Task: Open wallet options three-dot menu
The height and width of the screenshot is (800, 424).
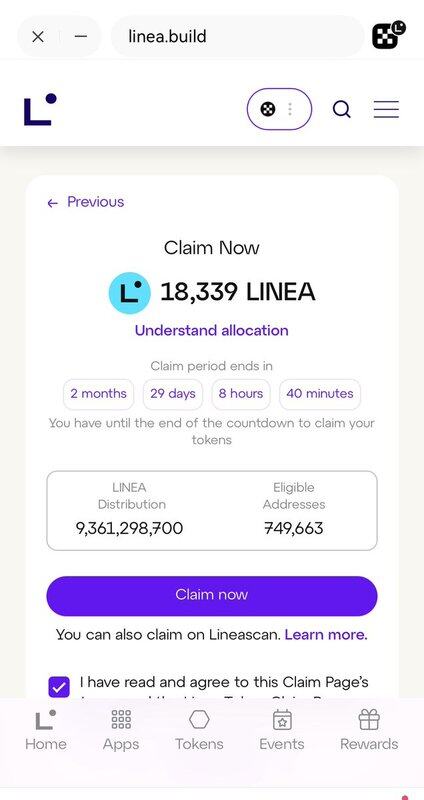Action: tap(290, 109)
